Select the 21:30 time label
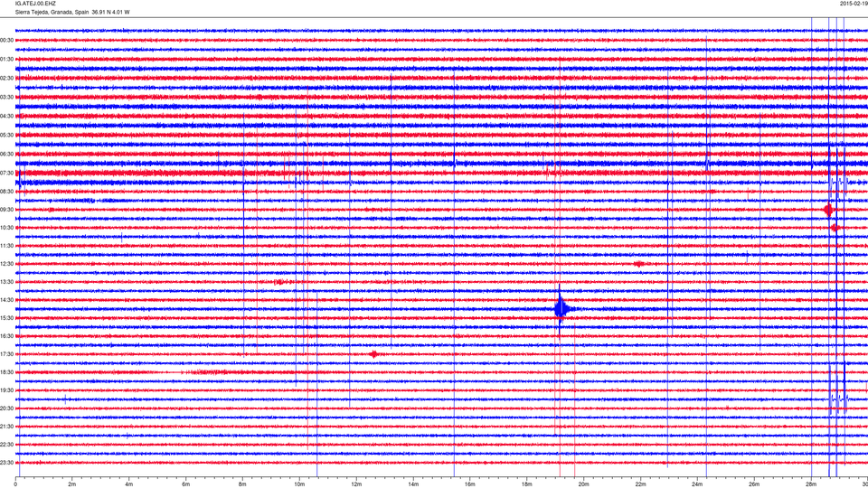The width and height of the screenshot is (868, 488). click(x=6, y=427)
